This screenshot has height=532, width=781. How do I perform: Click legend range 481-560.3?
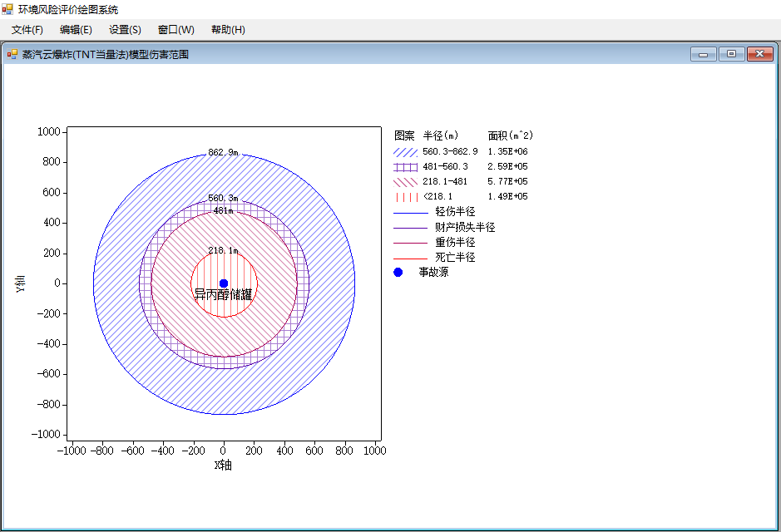[x=445, y=166]
